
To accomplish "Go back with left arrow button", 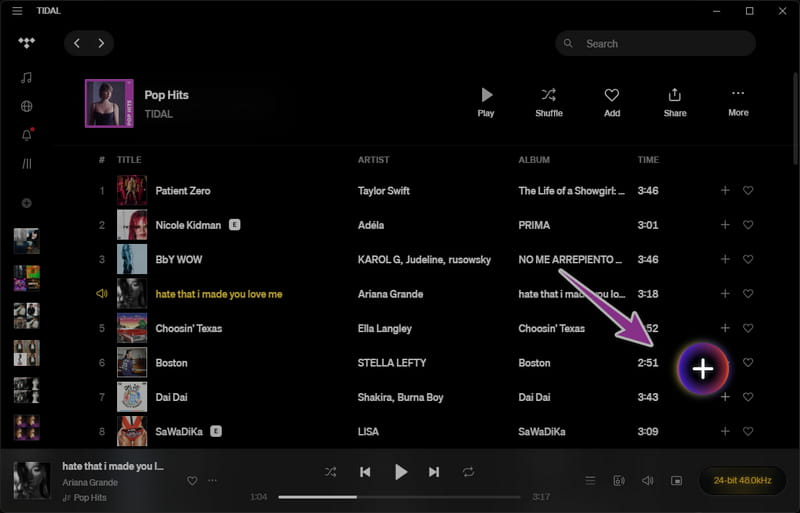I will pos(77,43).
